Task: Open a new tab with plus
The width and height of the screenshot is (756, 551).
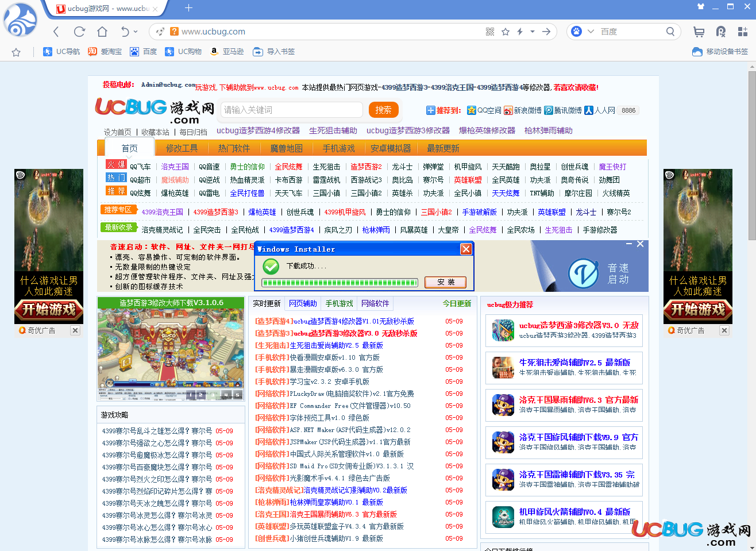Action: pos(188,8)
